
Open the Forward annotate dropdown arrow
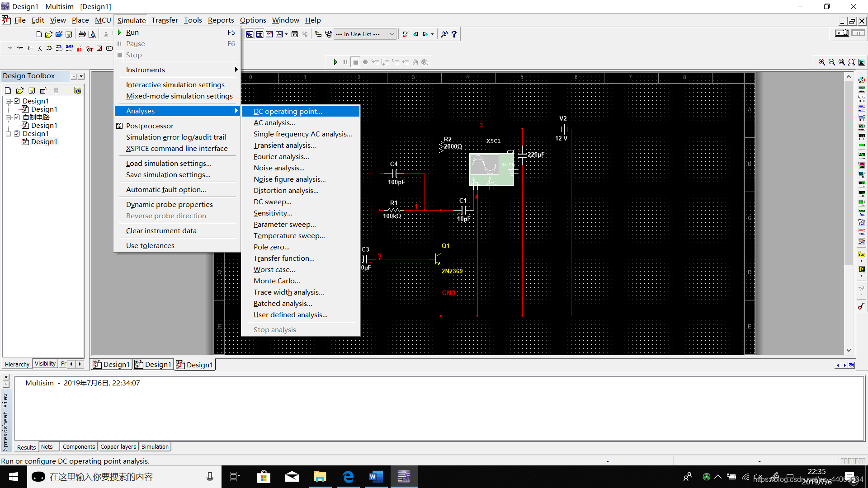point(432,34)
